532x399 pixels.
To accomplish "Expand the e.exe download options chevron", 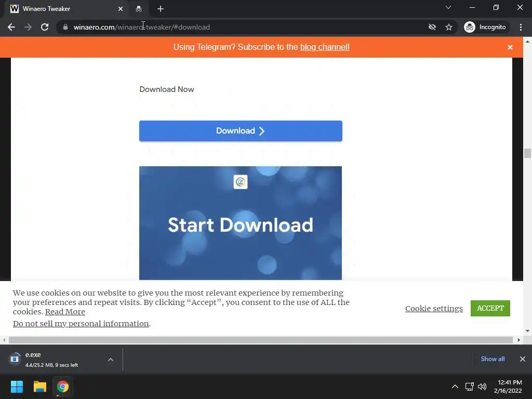I will click(111, 360).
